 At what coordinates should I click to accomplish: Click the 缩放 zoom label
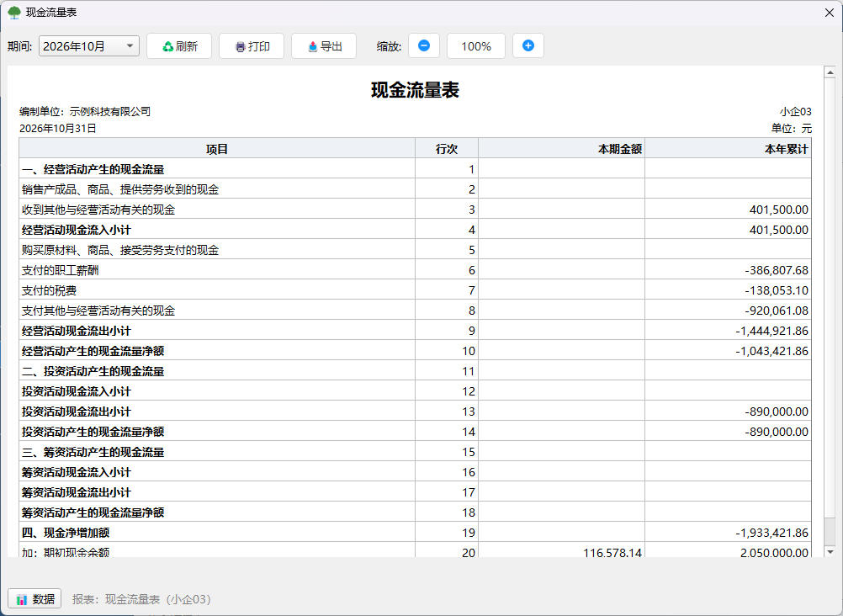[389, 46]
